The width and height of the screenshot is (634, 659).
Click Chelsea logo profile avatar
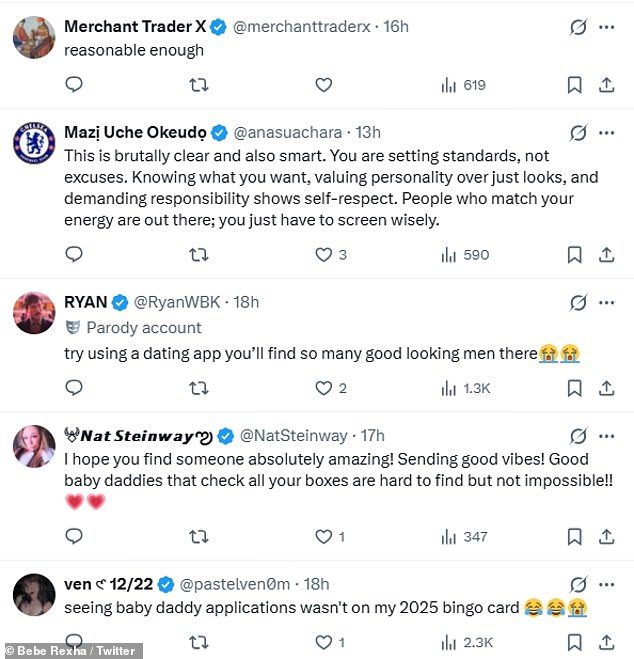coord(33,143)
